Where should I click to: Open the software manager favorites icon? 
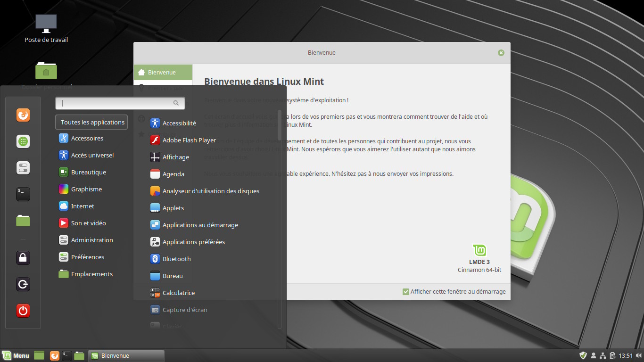(x=23, y=141)
